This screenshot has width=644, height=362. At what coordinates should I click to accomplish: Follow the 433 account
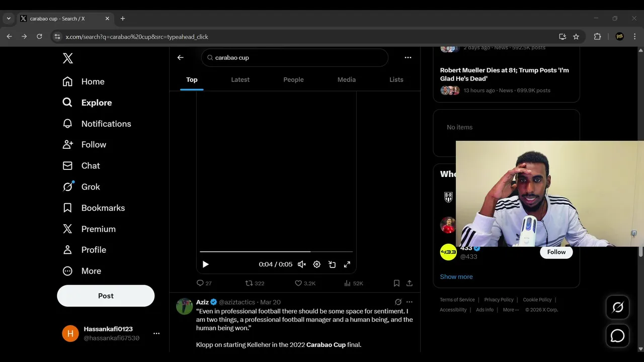[x=556, y=252]
